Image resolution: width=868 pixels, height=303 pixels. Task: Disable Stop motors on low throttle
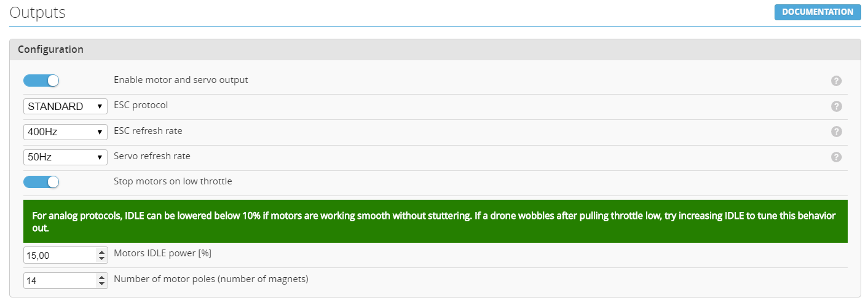41,182
